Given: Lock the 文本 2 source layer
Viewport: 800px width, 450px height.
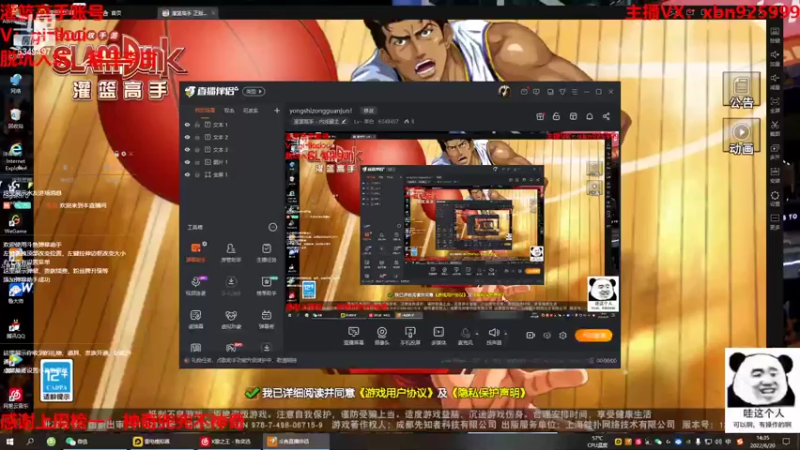Looking at the screenshot, I should click(197, 137).
